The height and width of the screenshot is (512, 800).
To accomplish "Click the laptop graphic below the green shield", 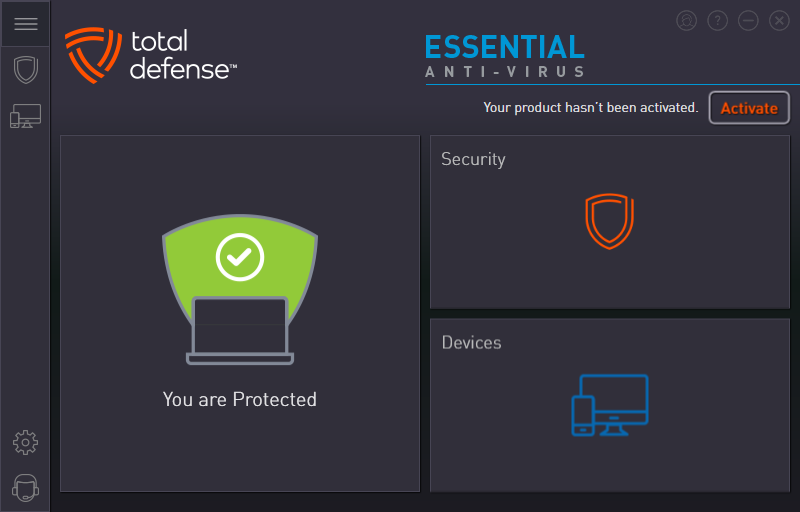I will coord(241,332).
